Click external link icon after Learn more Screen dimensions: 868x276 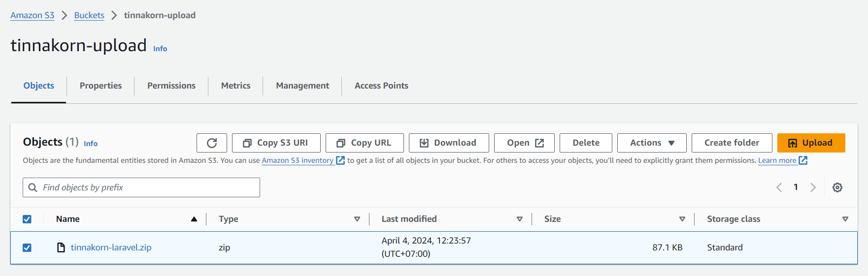pos(803,160)
